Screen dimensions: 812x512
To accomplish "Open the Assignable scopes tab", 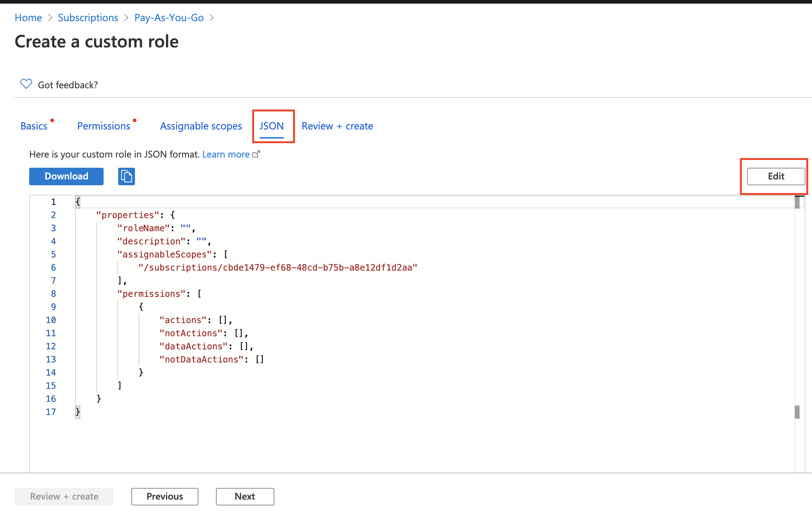I will point(201,126).
